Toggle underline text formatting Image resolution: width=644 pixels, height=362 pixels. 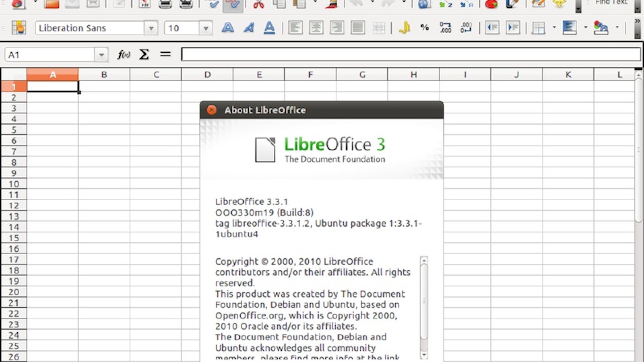269,28
